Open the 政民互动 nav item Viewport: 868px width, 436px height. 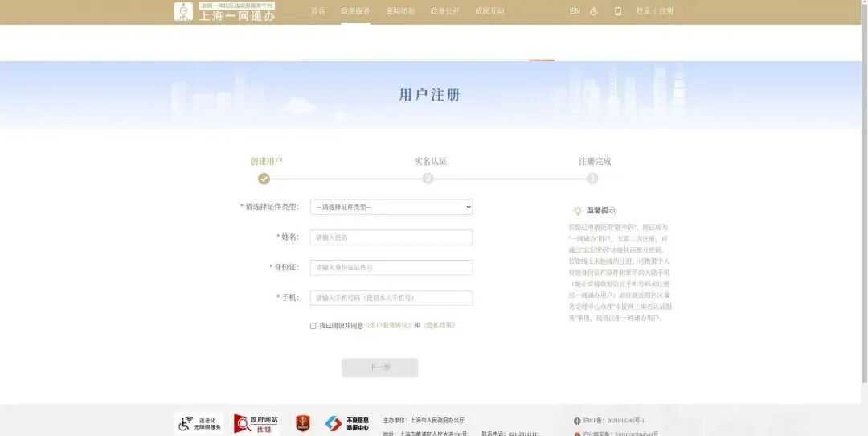[490, 11]
